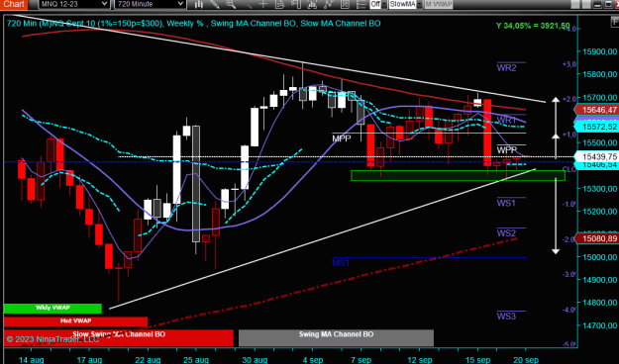The width and height of the screenshot is (619, 364).
Task: Click the WS2 pivot label
Action: click(x=506, y=233)
